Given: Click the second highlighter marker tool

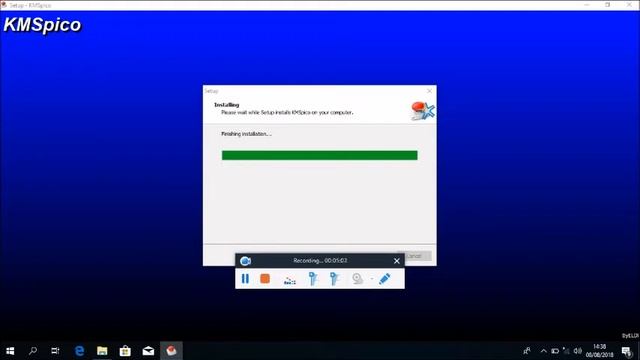Looking at the screenshot, I should 334,279.
